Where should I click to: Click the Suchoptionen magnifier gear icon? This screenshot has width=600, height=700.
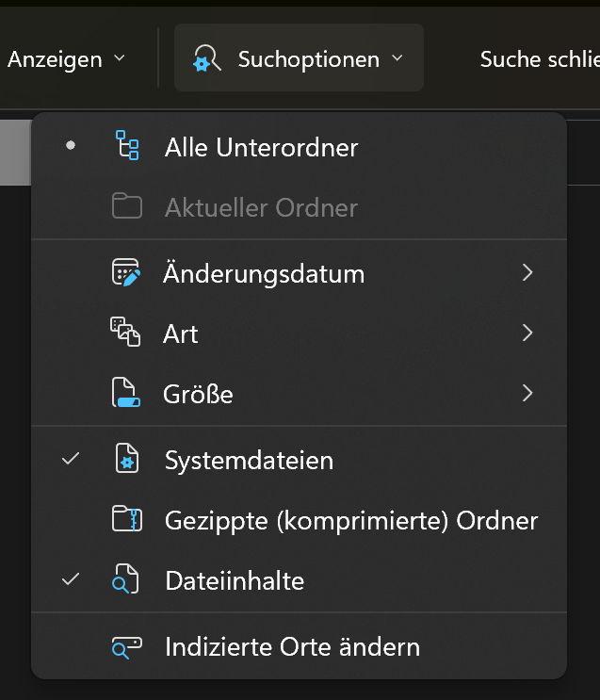pyautogui.click(x=205, y=58)
